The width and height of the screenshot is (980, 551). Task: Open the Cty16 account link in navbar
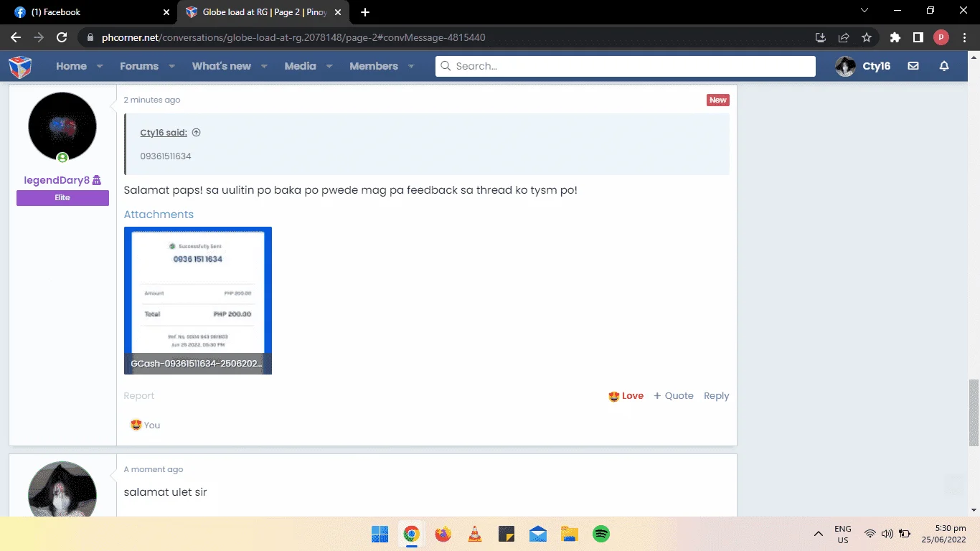point(876,66)
